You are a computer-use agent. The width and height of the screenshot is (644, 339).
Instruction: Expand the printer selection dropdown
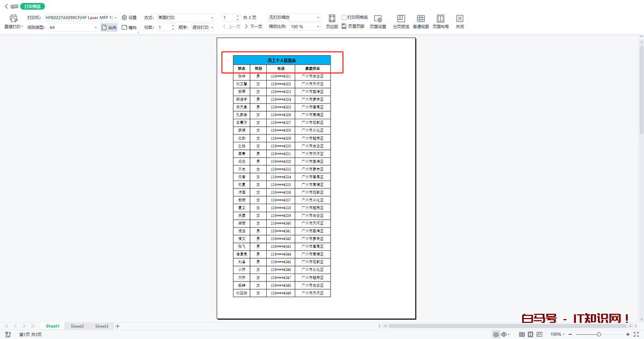point(115,18)
